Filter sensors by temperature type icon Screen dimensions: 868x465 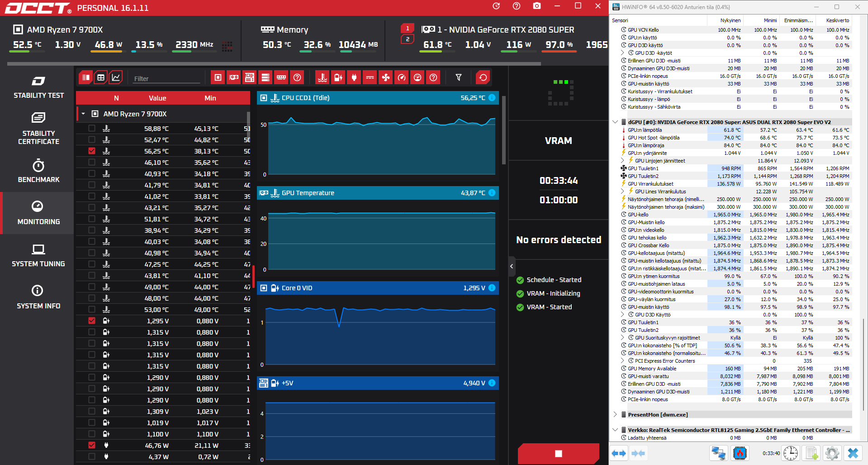pos(323,77)
